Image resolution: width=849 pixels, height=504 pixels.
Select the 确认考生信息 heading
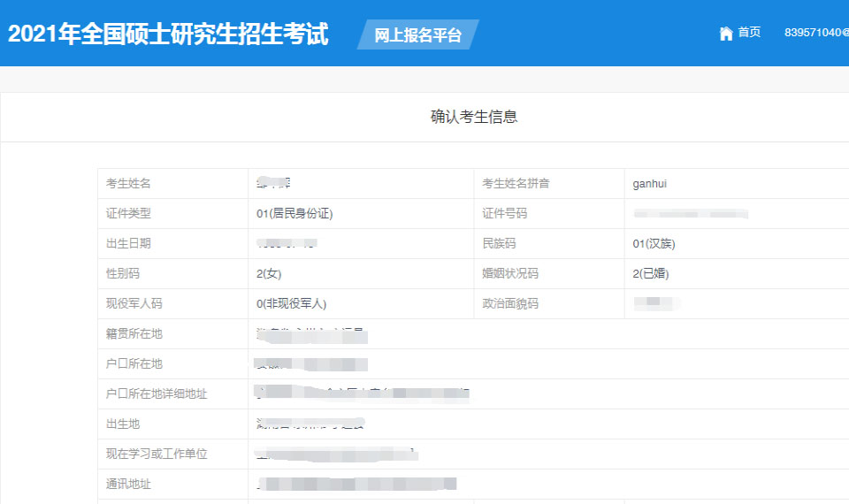click(x=473, y=117)
